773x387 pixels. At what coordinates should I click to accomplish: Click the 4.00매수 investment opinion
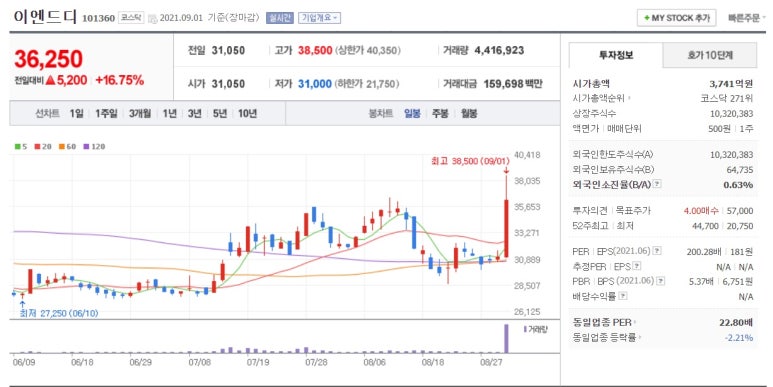pyautogui.click(x=701, y=211)
